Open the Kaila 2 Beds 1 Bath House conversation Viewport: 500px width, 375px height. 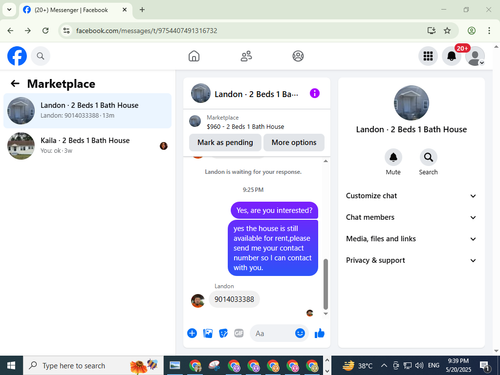(87, 146)
